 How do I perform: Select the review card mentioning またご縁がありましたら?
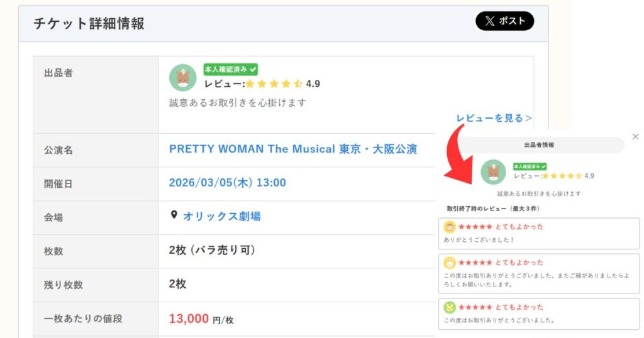(x=539, y=273)
